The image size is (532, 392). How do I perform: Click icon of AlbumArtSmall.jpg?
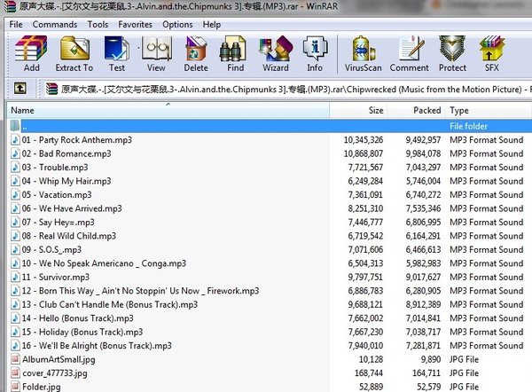[x=15, y=359]
